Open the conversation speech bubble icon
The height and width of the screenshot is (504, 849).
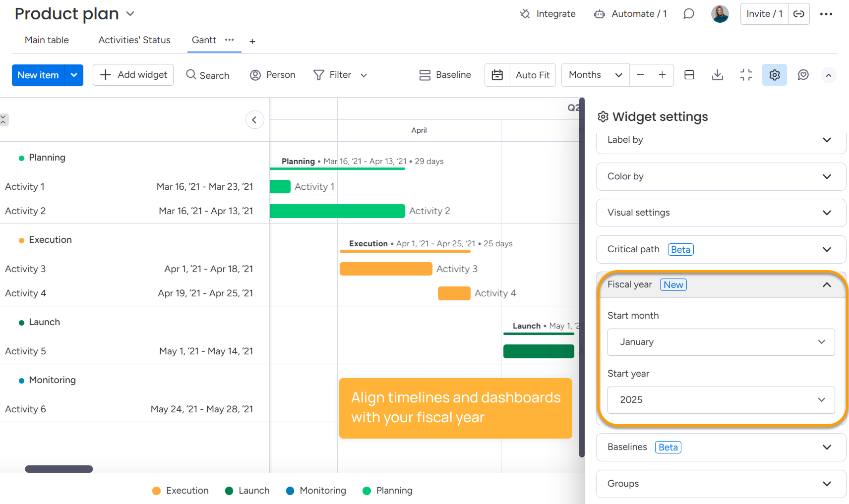pyautogui.click(x=688, y=14)
